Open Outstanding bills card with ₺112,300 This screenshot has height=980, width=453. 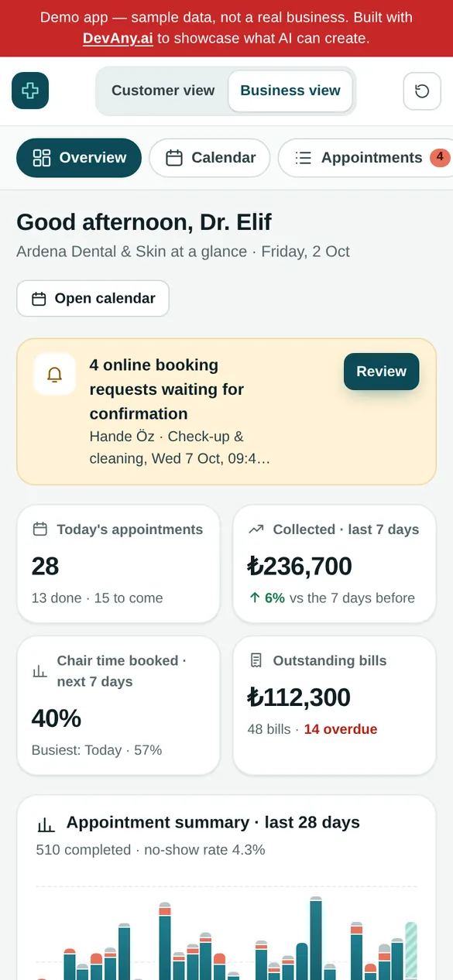coord(335,705)
